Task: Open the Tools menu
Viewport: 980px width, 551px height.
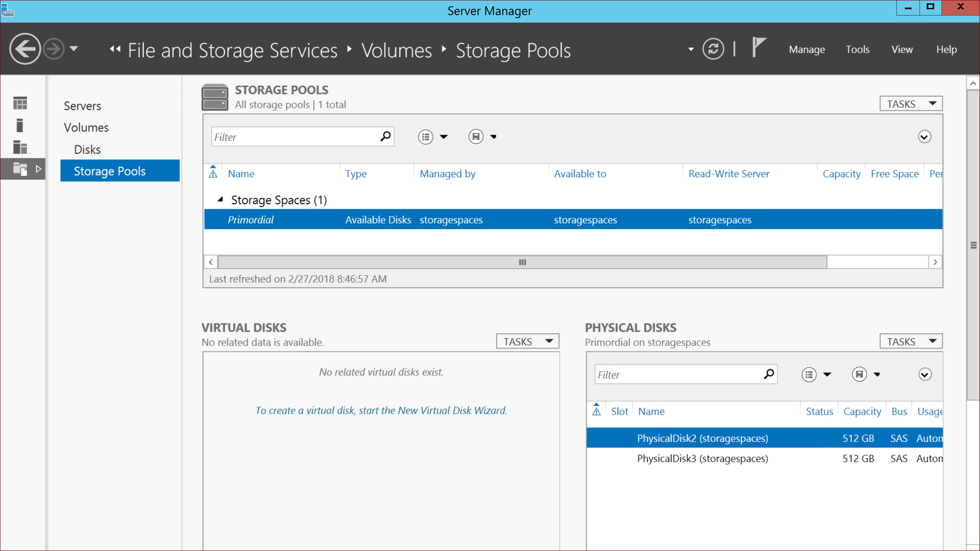Action: tap(857, 50)
